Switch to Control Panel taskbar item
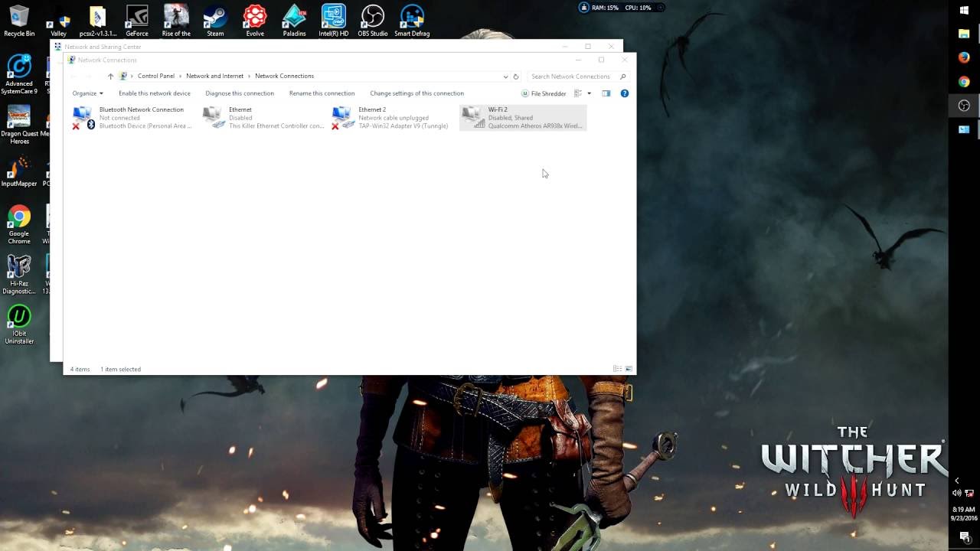Screen dimensions: 980x551 (964, 129)
